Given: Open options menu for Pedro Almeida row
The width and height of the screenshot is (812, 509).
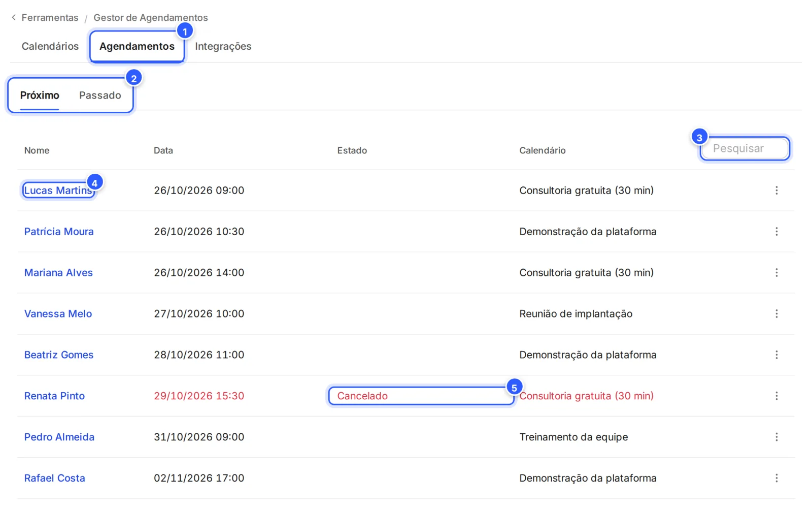Looking at the screenshot, I should coord(776,437).
